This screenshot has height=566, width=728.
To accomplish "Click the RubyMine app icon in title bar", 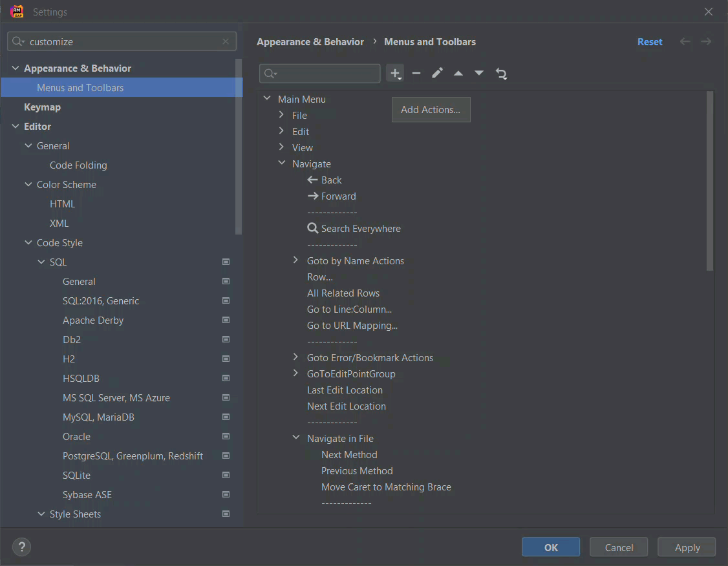I will tap(17, 12).
